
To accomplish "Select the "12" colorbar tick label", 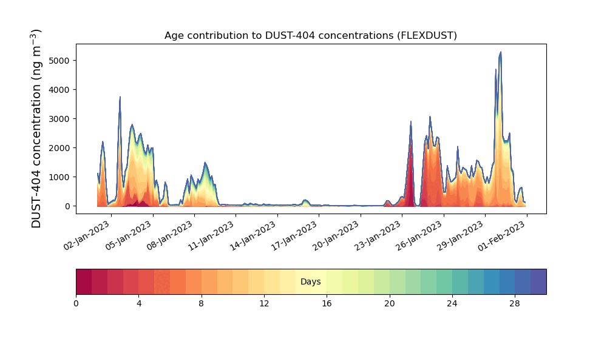I will (264, 304).
